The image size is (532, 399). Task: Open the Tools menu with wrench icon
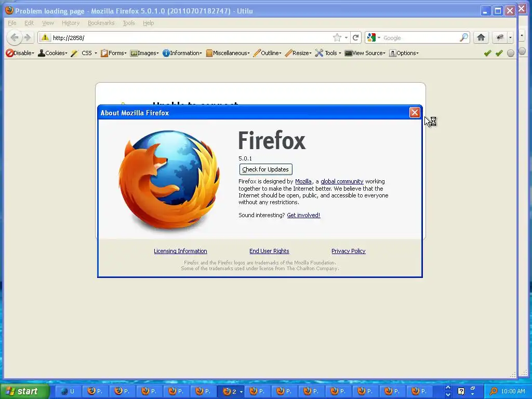328,53
